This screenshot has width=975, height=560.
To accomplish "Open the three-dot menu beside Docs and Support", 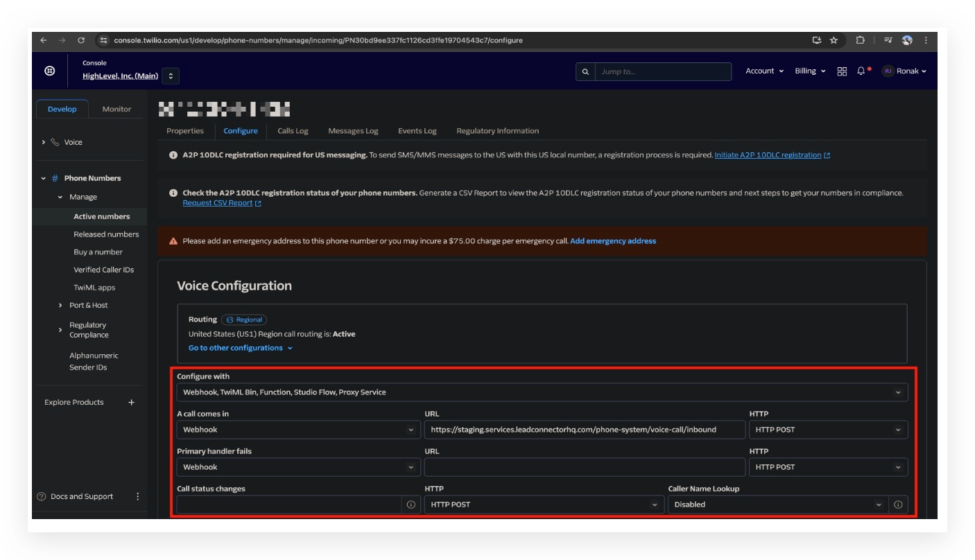I will [x=137, y=496].
